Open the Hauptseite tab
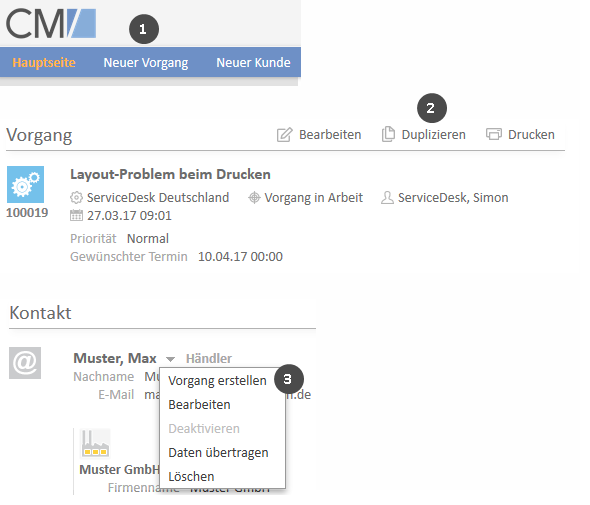The image size is (590, 505). [x=44, y=62]
